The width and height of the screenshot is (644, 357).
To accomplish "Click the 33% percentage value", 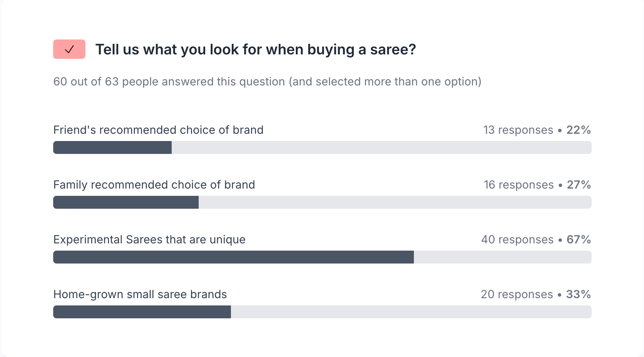I will (x=578, y=294).
